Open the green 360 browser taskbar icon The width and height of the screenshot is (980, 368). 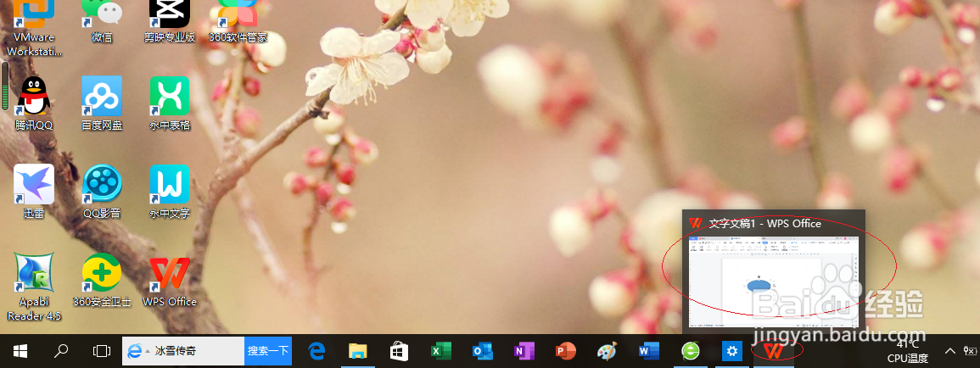pyautogui.click(x=690, y=351)
